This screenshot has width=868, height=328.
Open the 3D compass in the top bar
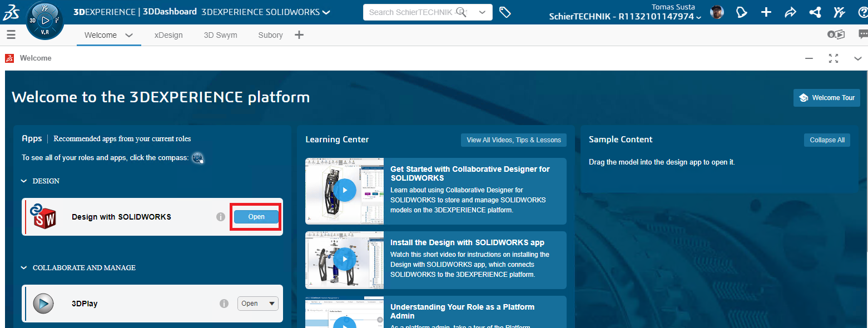click(x=45, y=20)
